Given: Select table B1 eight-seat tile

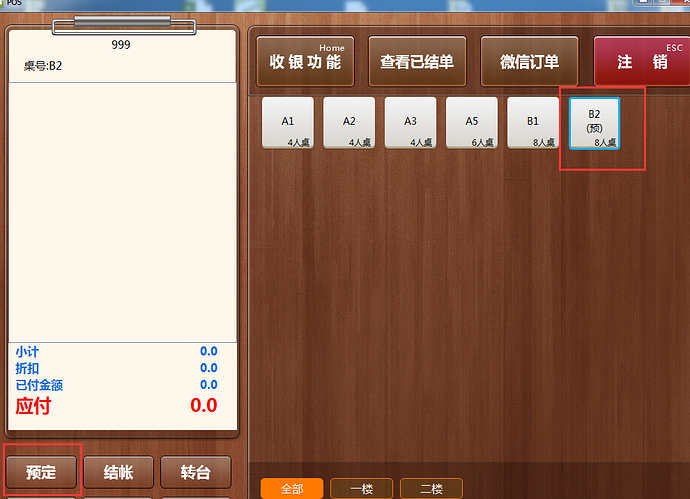Looking at the screenshot, I should pyautogui.click(x=533, y=123).
